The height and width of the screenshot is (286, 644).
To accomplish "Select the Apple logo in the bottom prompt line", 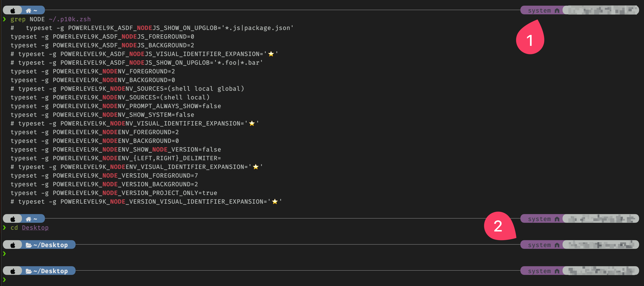I will coord(13,271).
